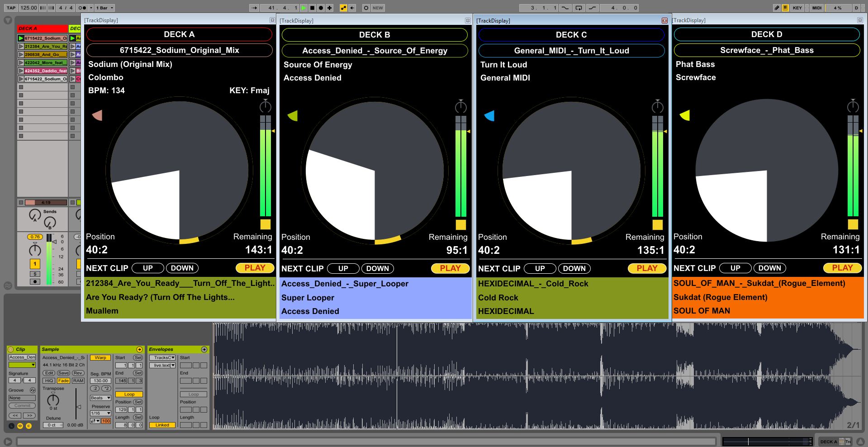Disable the clip Loop switch
This screenshot has width=868, height=447.
tap(129, 394)
